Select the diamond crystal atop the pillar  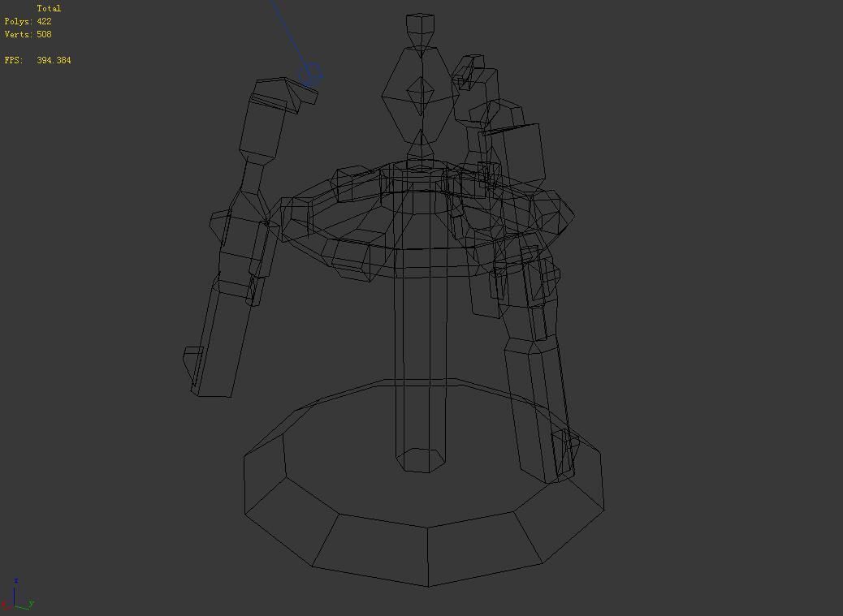tap(421, 95)
